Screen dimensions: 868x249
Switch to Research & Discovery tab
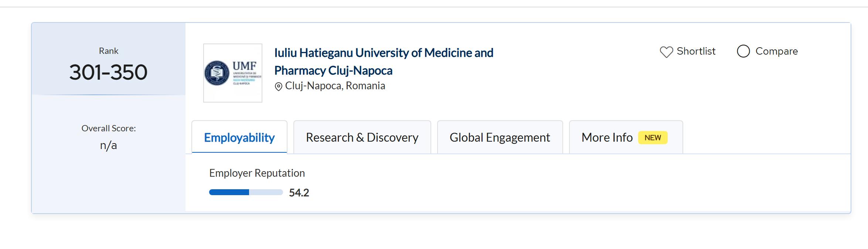pos(362,137)
